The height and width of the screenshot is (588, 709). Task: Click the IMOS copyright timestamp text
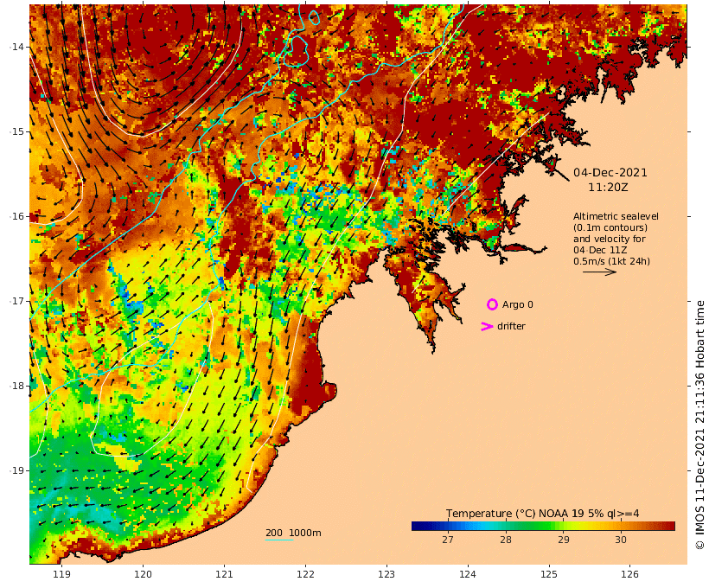pyautogui.click(x=699, y=425)
